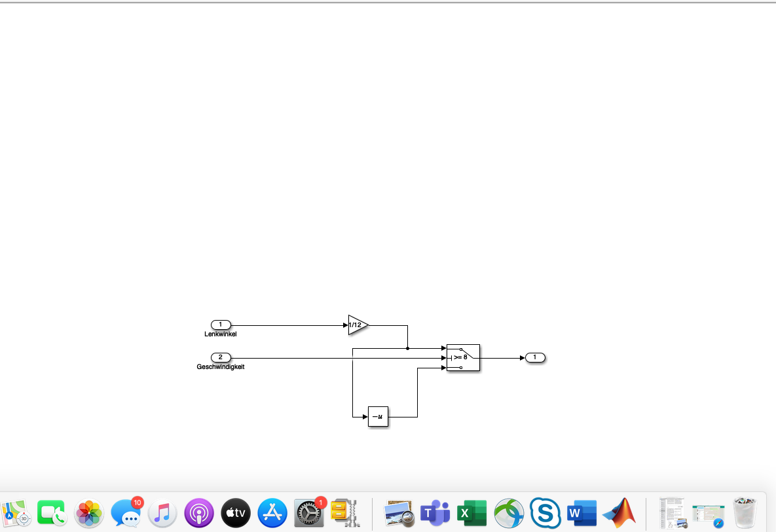Open MATLAB from the dock

[619, 513]
